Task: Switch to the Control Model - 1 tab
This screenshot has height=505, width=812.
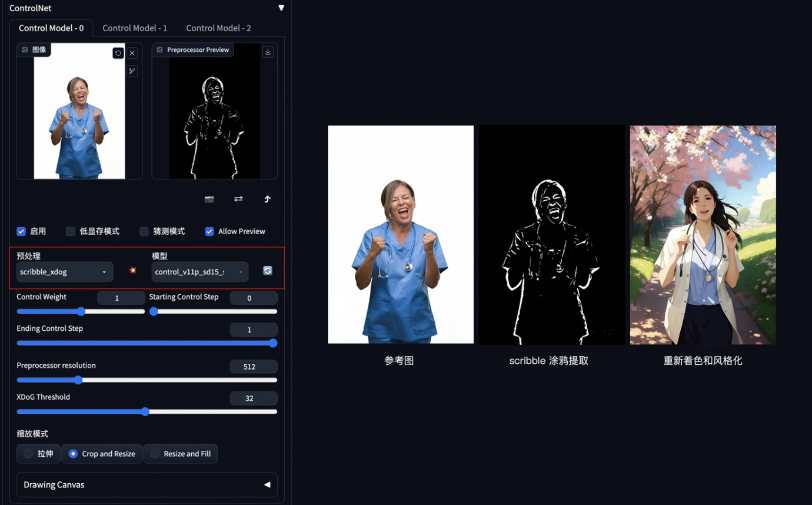Action: 135,28
